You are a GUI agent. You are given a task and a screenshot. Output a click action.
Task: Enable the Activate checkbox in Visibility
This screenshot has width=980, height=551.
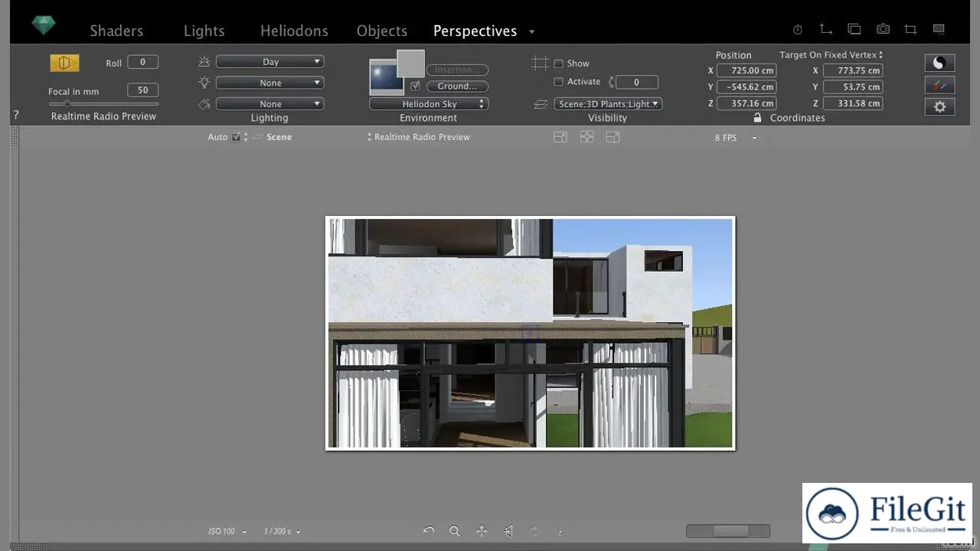pyautogui.click(x=558, y=82)
